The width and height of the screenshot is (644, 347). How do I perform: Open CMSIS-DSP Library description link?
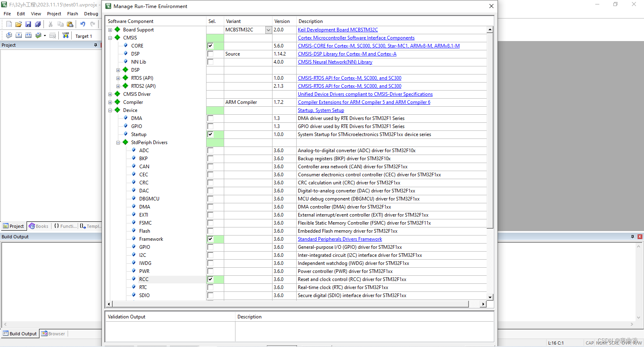click(347, 54)
